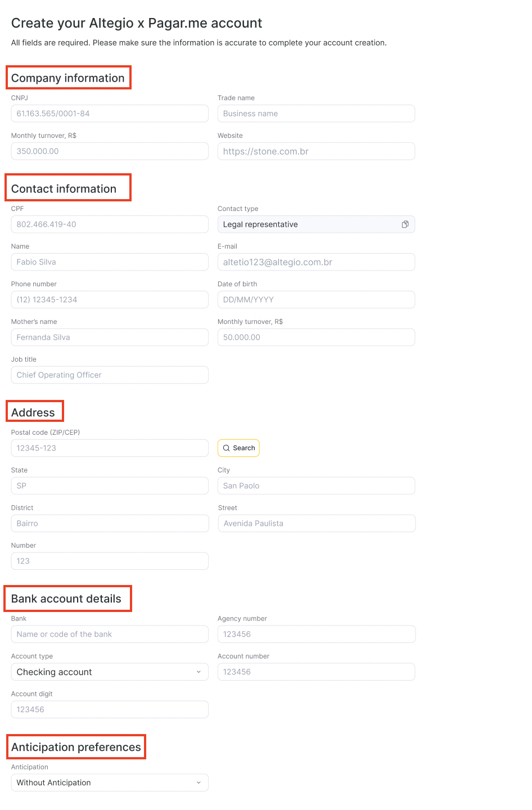Select the CPF input field
This screenshot has height=810, width=532.
pyautogui.click(x=110, y=224)
